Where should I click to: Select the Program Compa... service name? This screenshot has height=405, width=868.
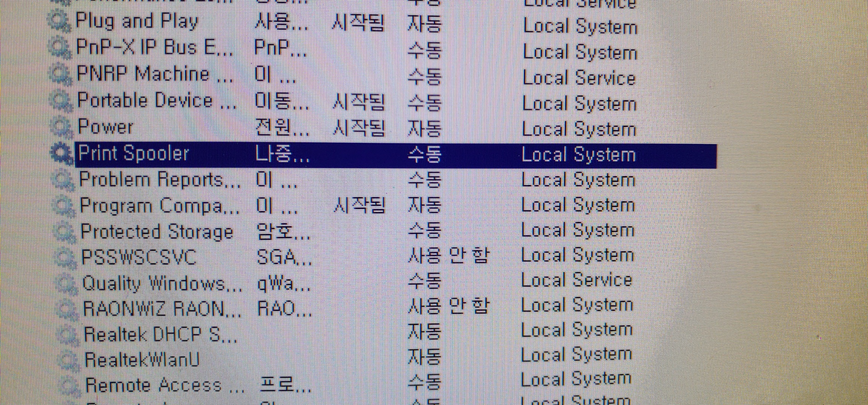[x=159, y=206]
